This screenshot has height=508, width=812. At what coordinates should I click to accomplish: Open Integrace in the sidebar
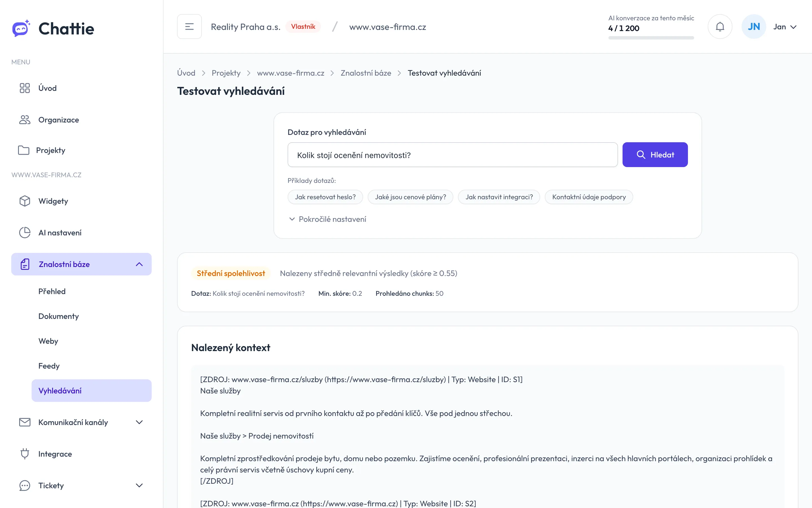click(81, 454)
